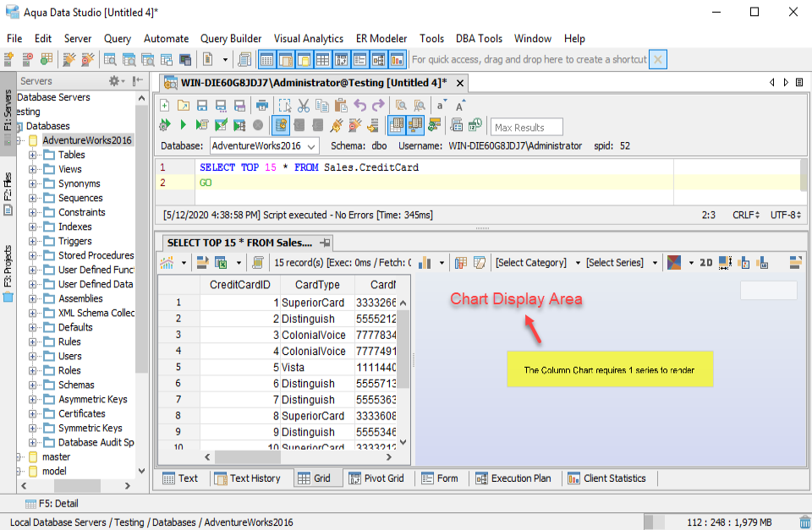812x530 pixels.
Task: Click the green Execute play icon
Action: (184, 125)
